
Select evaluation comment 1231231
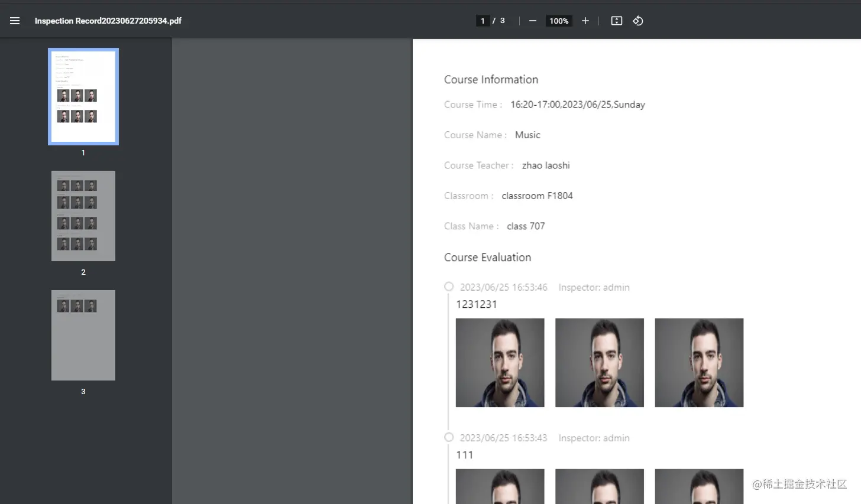tap(477, 304)
